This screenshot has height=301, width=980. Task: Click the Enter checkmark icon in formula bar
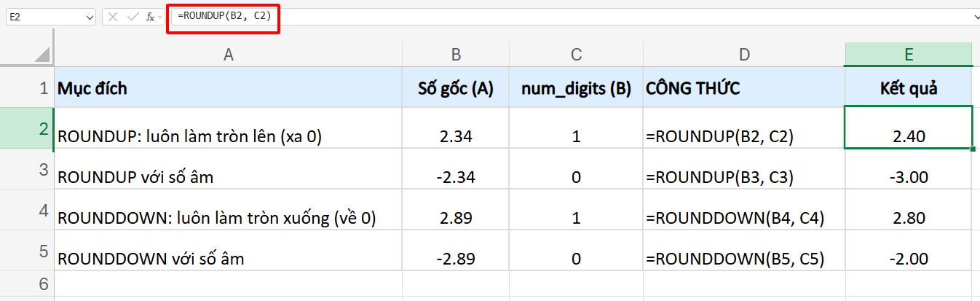click(132, 17)
